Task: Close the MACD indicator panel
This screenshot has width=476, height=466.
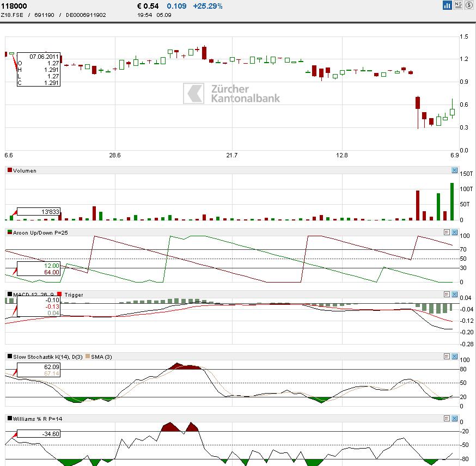Action: 454,294
